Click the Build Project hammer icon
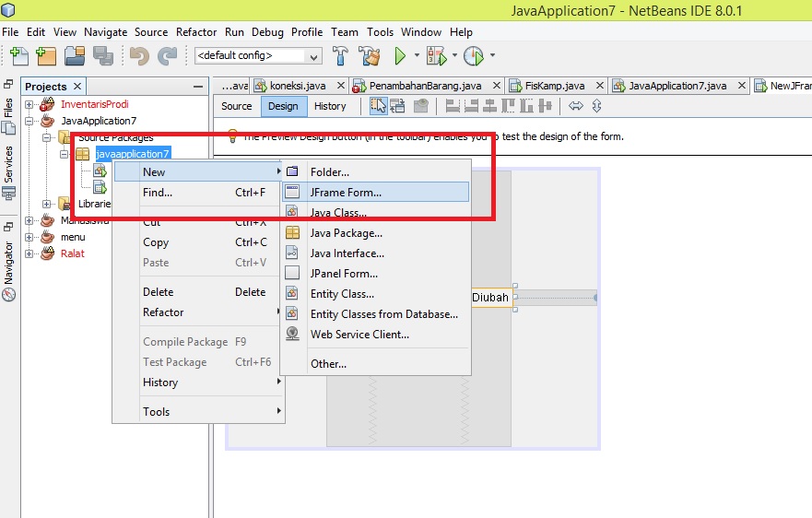Screen dimensions: 812x518 340,55
